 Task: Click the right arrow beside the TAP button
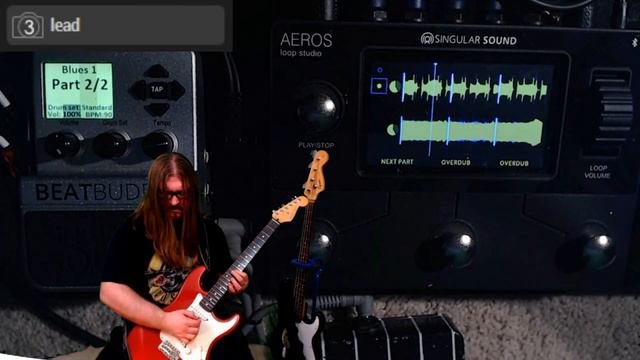click(176, 90)
